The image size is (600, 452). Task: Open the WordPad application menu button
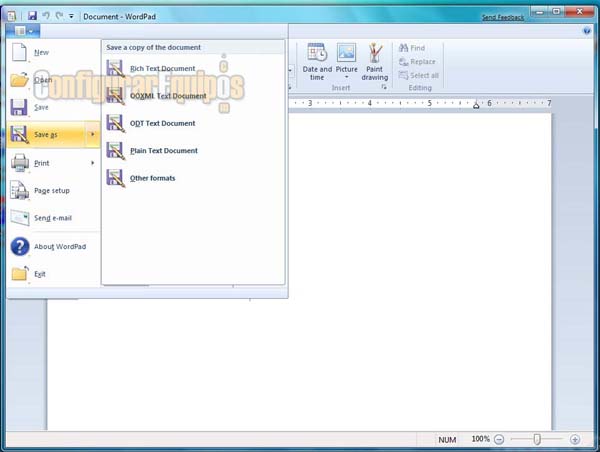point(23,31)
